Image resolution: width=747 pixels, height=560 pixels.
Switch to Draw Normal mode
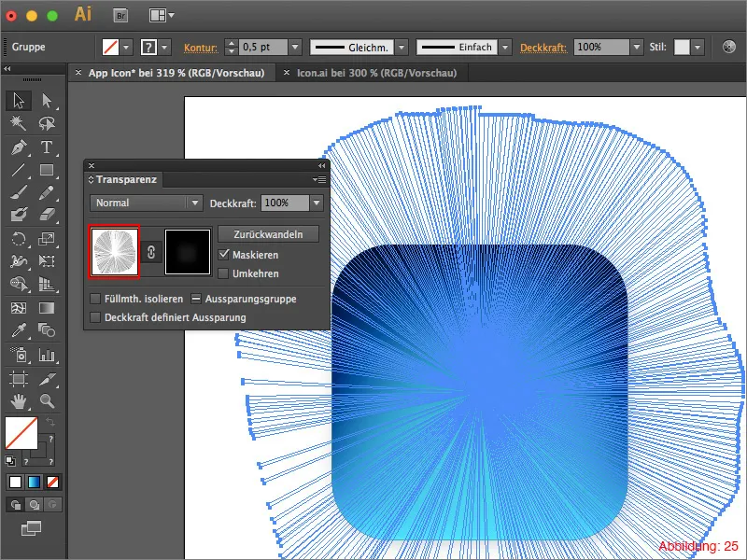(16, 505)
